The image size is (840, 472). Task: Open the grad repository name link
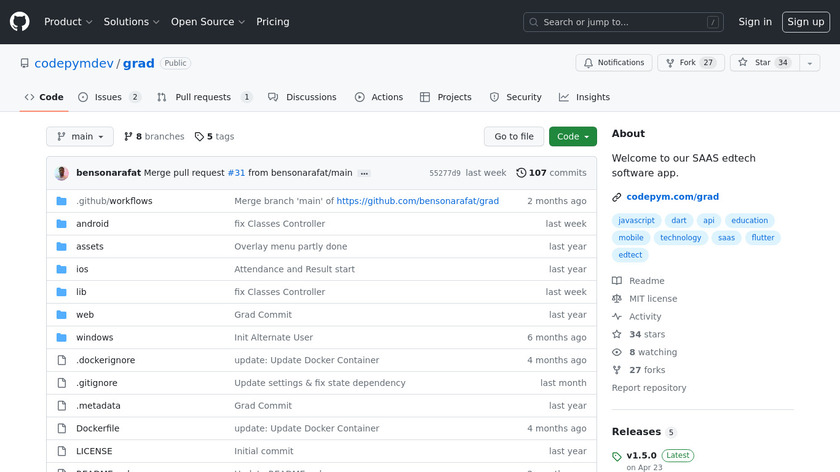[138, 63]
